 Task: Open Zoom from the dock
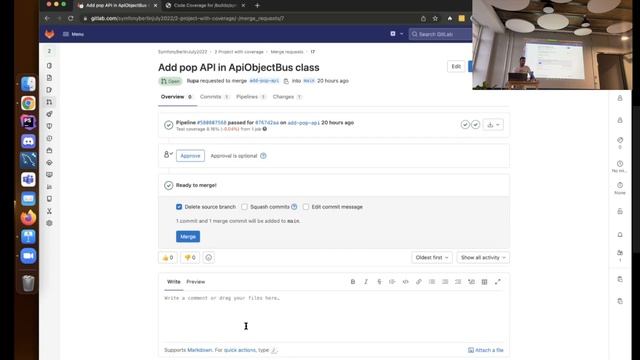[x=28, y=256]
